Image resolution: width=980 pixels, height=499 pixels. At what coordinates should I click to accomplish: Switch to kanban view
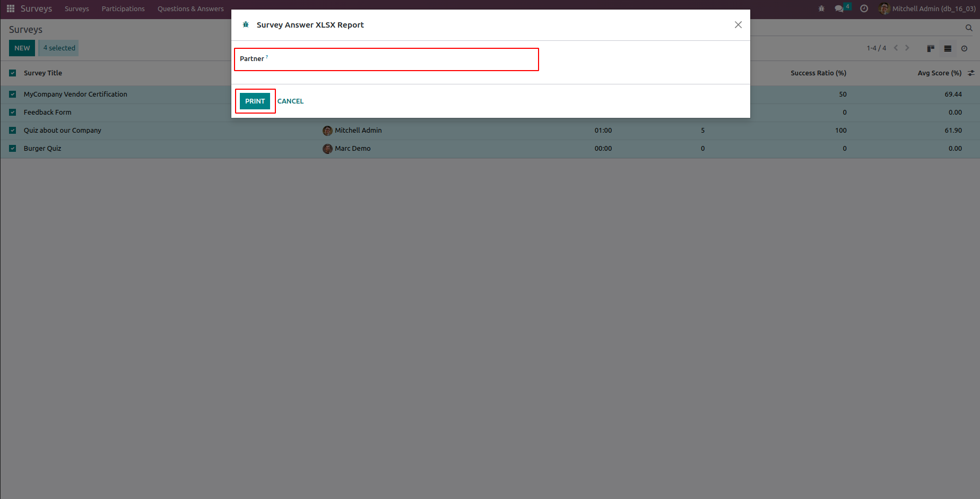pos(931,48)
